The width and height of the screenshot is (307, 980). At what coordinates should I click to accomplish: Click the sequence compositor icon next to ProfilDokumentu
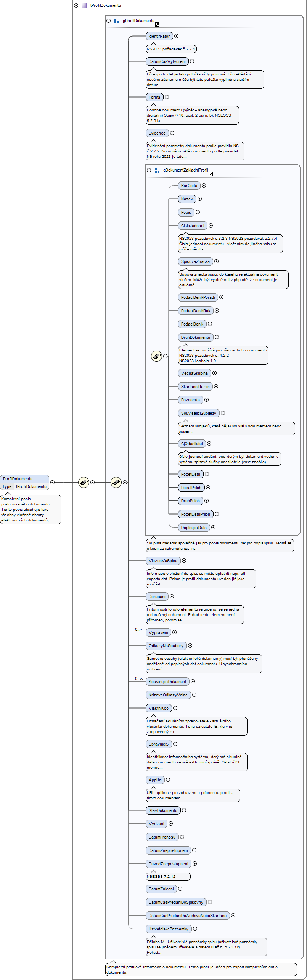click(x=84, y=482)
